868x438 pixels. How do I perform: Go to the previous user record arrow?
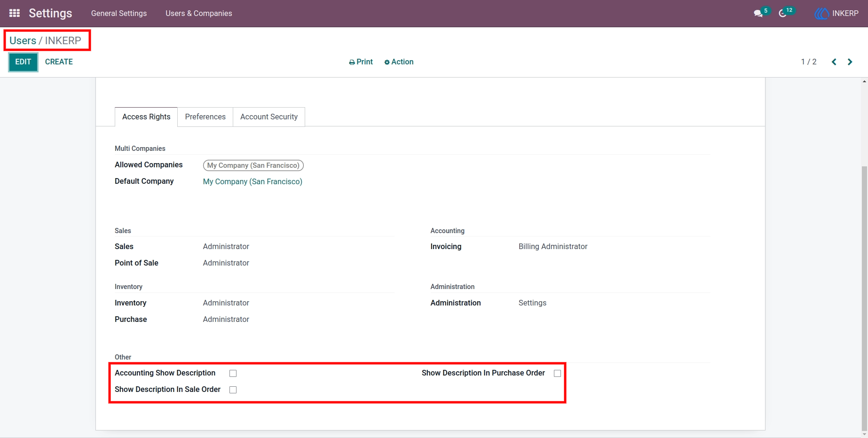(834, 62)
